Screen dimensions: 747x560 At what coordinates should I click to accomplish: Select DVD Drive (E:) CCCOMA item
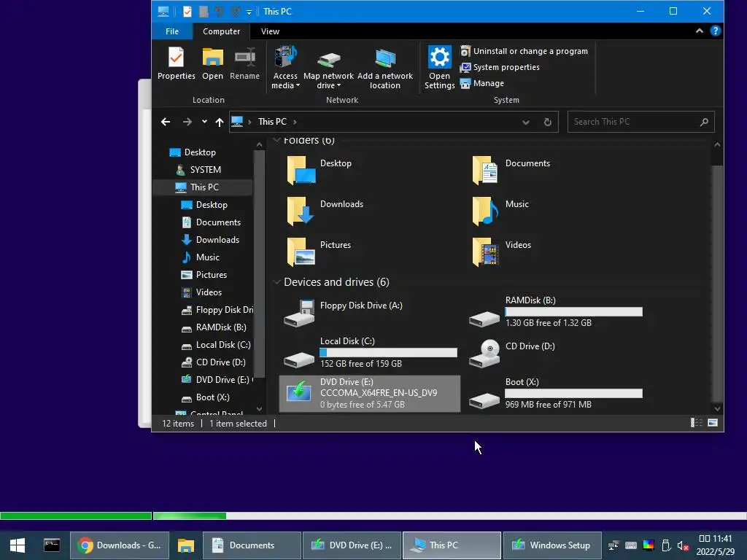tap(370, 393)
